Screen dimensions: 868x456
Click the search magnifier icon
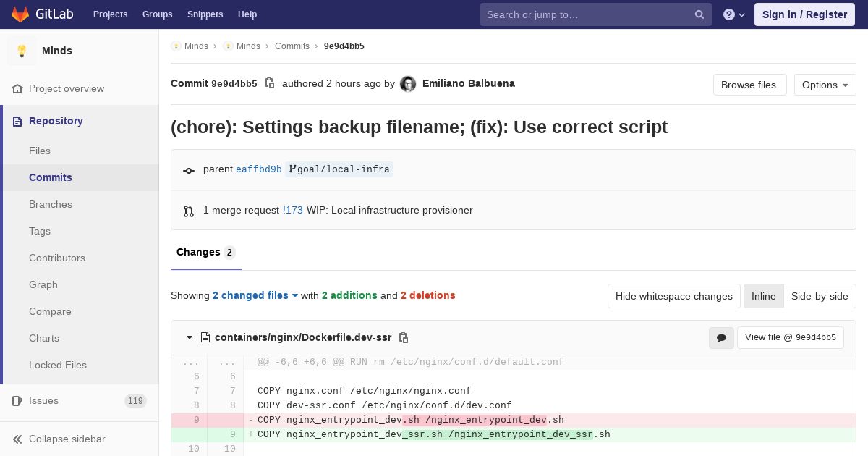[699, 14]
